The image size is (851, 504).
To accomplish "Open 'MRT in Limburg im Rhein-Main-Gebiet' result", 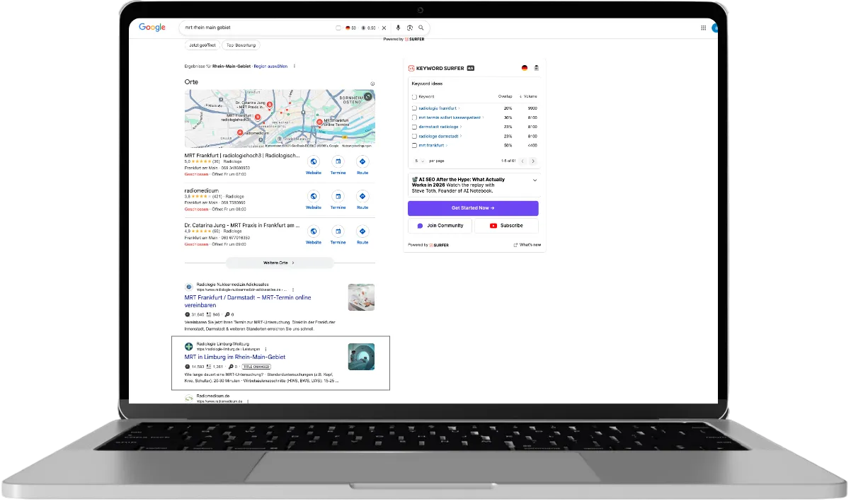I will coord(235,357).
